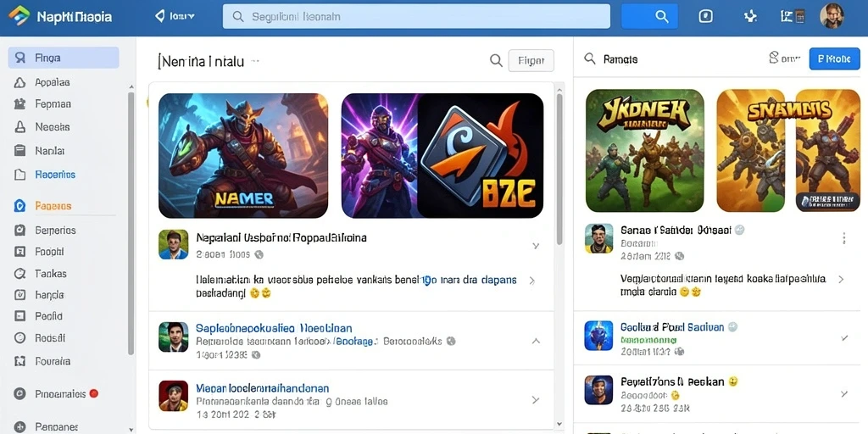Click the sparkle icon in the top bar

pyautogui.click(x=750, y=16)
